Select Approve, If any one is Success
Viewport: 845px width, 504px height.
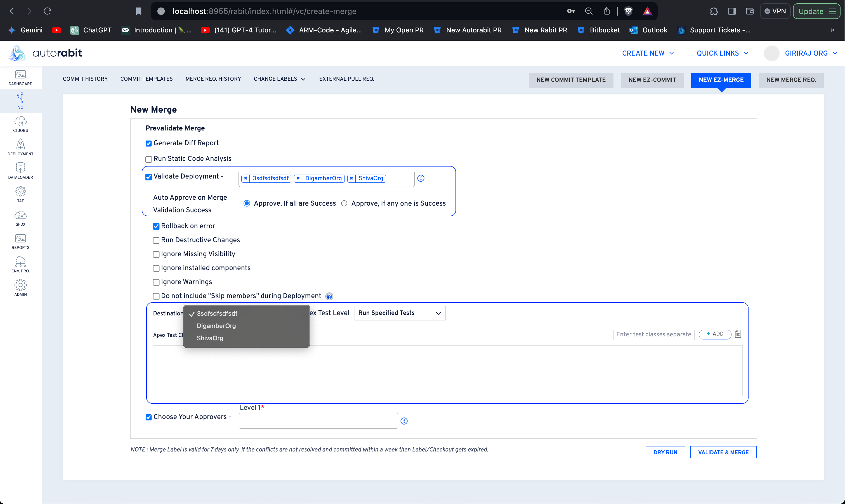pos(344,203)
